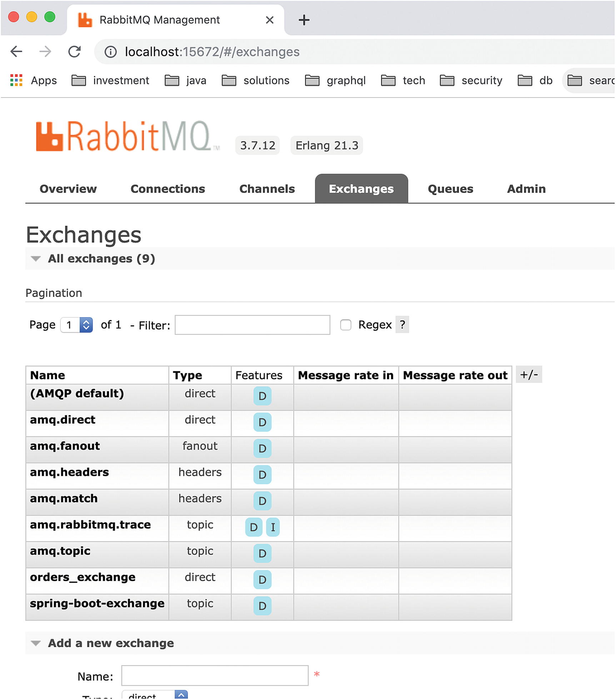The image size is (616, 700).
Task: Open the (AMQP default) exchange
Action: [77, 393]
